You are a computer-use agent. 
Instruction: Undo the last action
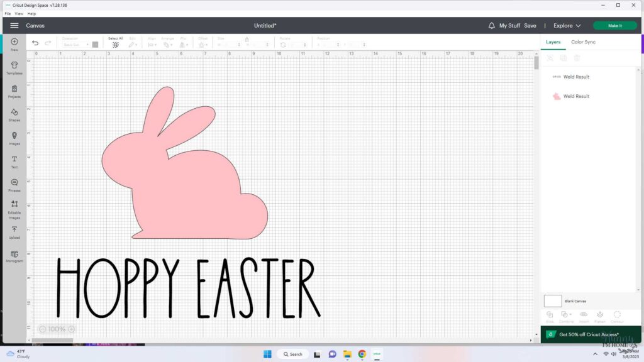click(35, 43)
